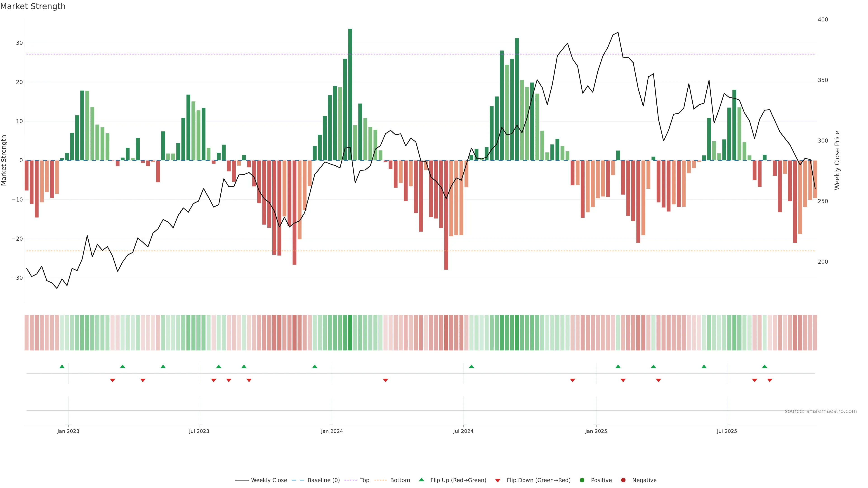The image size is (868, 488).
Task: Select the flip-up triangle just after Jul 2024
Action: click(x=471, y=366)
